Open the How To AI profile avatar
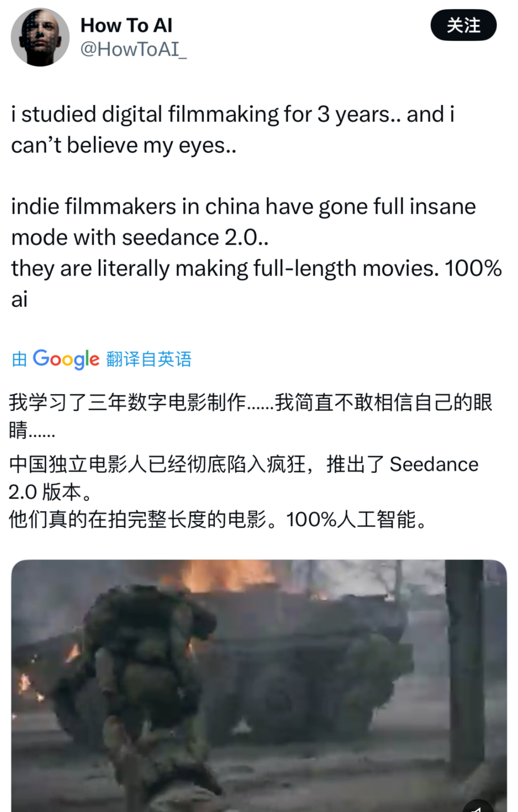518x812 pixels. pos(40,37)
